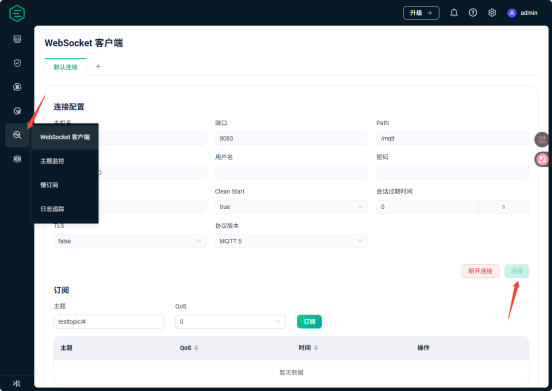Open the diagnose tools sidebar icon
The width and height of the screenshot is (552, 391).
click(17, 135)
